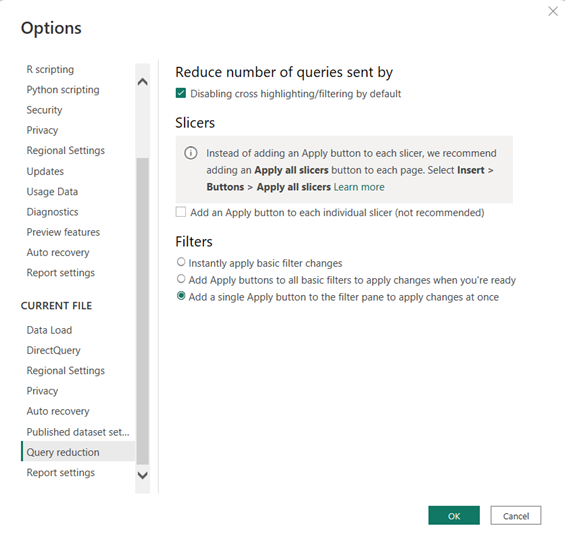This screenshot has height=542, width=565.
Task: Open the Updates section
Action: point(45,171)
